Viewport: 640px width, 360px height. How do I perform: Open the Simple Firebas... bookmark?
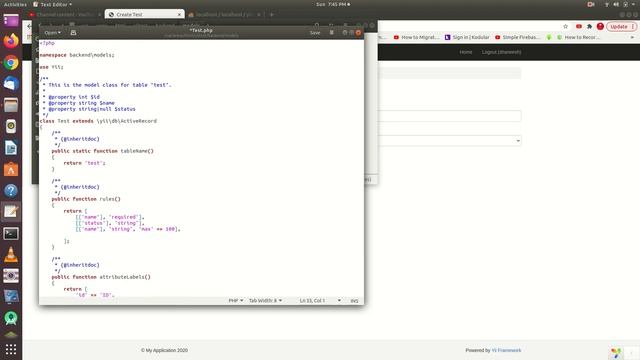coord(518,37)
